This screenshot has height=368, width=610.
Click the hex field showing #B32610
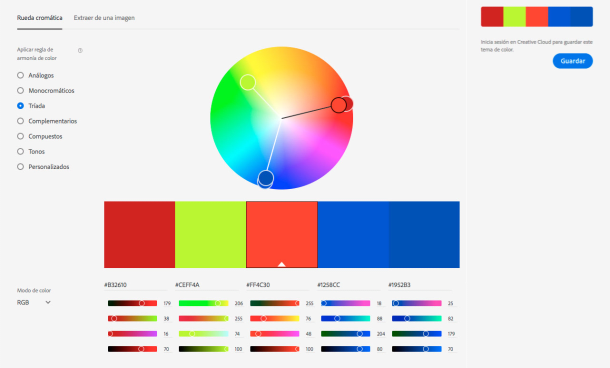point(135,285)
